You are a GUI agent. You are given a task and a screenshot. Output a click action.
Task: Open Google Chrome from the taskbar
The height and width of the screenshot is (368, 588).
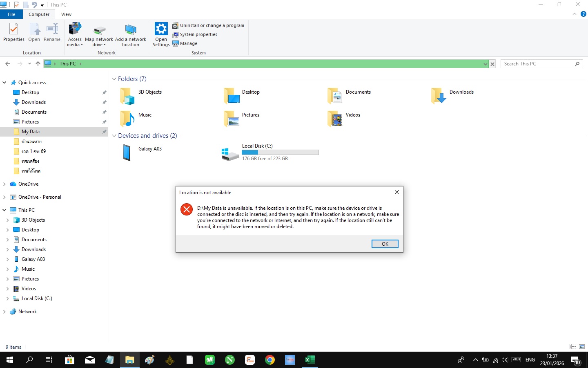pos(270,360)
